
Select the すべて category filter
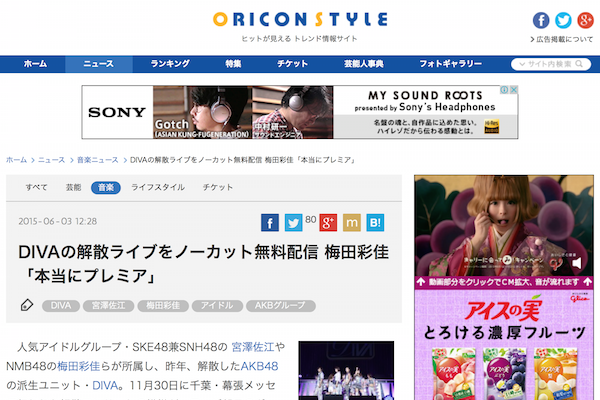36,188
